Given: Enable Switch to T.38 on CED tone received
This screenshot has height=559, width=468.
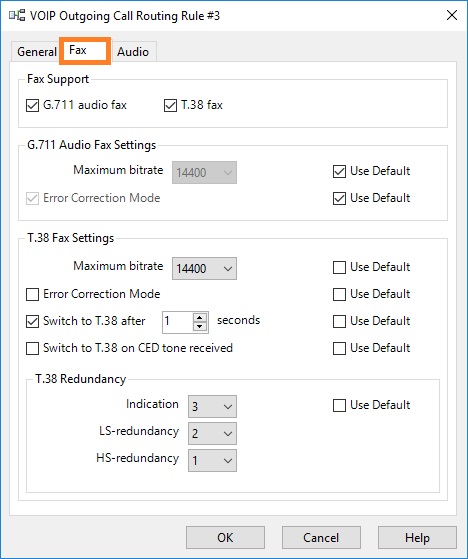Looking at the screenshot, I should pyautogui.click(x=32, y=348).
